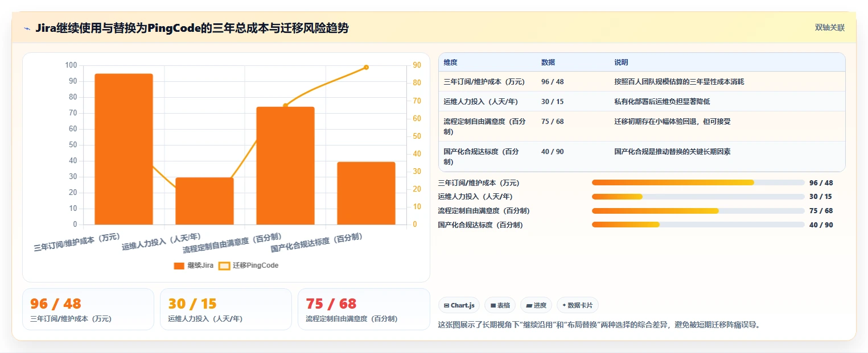Click the table value 40 / 90
Image resolution: width=868 pixels, height=353 pixels.
553,151
